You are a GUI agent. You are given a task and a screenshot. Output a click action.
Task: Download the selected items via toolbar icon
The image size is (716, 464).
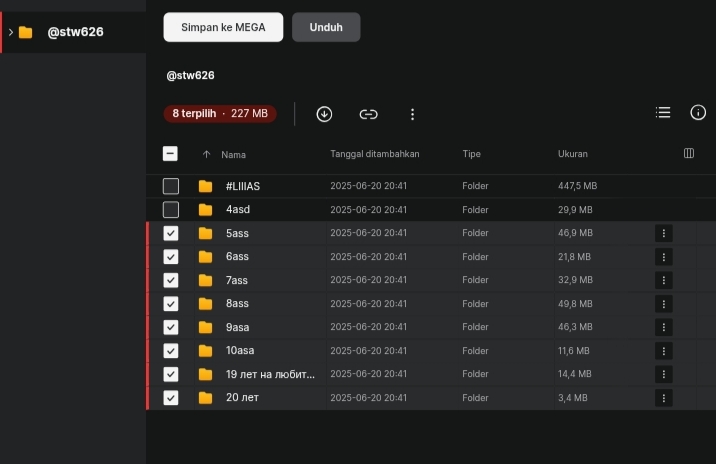(x=324, y=114)
